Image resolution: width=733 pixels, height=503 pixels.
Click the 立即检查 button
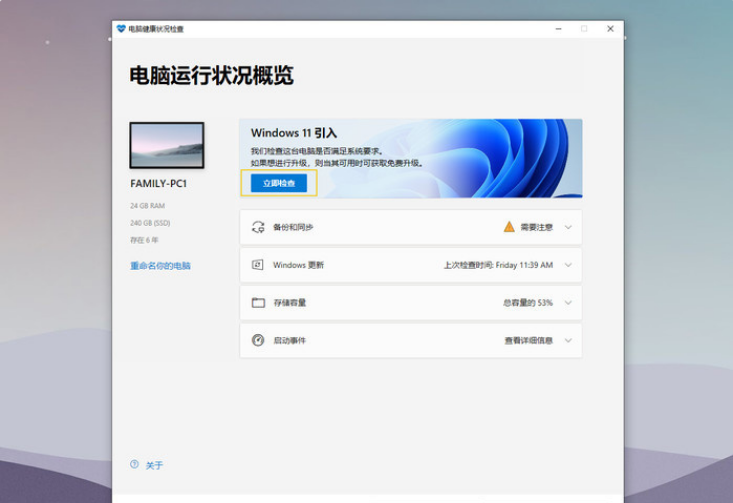(279, 183)
